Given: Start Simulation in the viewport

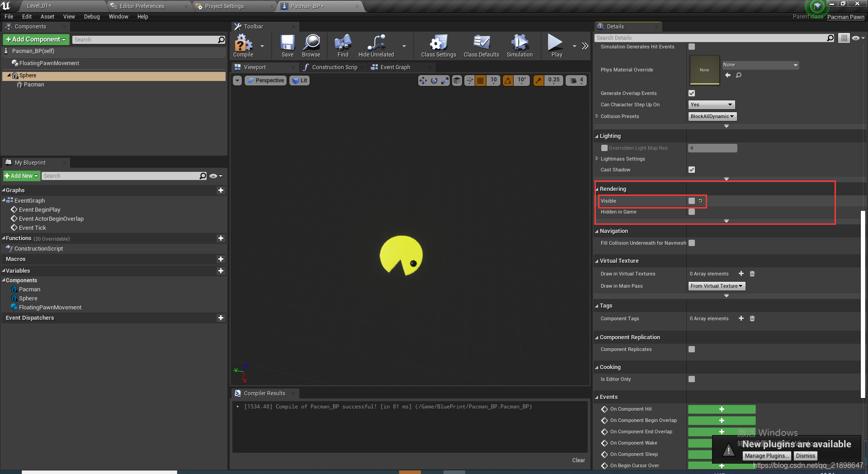Looking at the screenshot, I should pos(519,46).
